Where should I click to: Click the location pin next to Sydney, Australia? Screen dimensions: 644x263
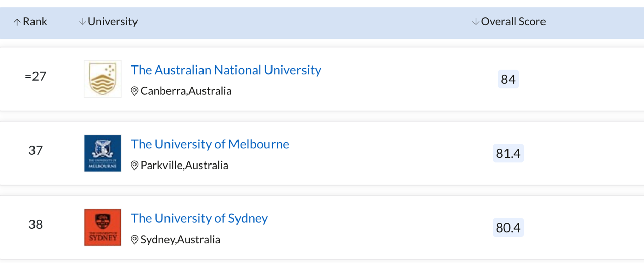click(x=134, y=240)
